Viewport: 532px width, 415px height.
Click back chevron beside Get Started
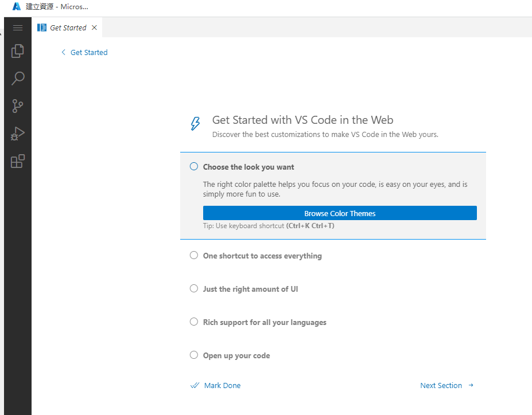pyautogui.click(x=64, y=52)
